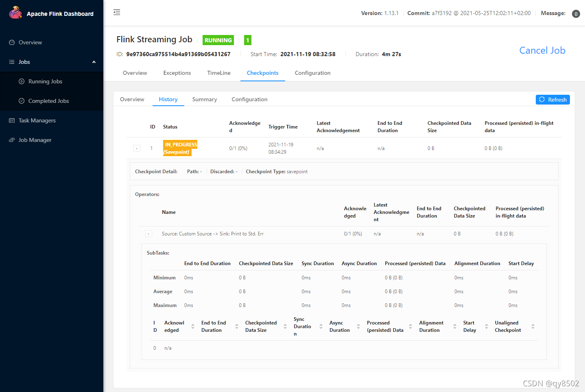585x392 pixels.
Task: Sort subtasks by Alignment Duration
Action: 455,327
